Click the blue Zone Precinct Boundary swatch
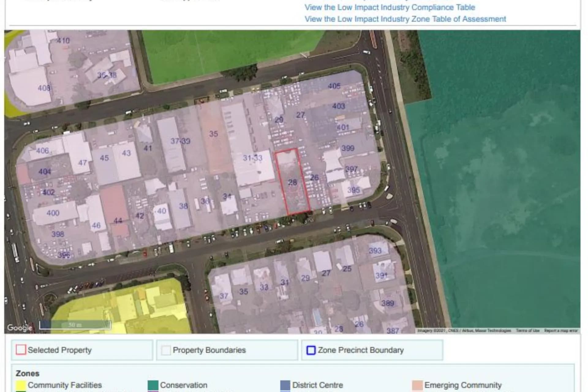 tap(311, 350)
